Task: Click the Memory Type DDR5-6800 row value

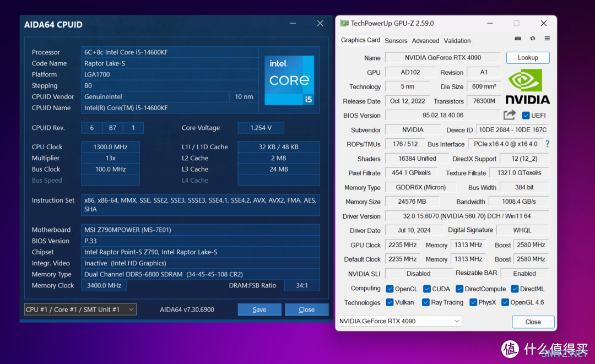Action: coord(201,274)
